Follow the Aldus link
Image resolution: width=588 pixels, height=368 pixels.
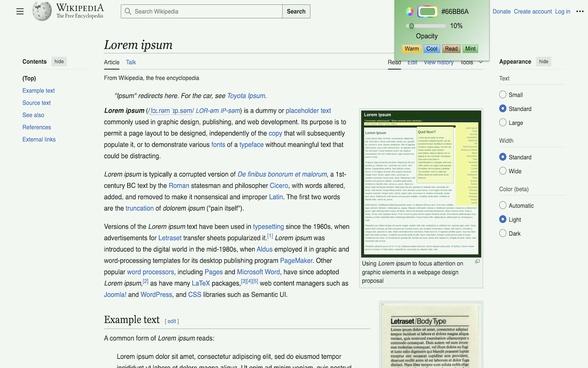click(x=265, y=249)
